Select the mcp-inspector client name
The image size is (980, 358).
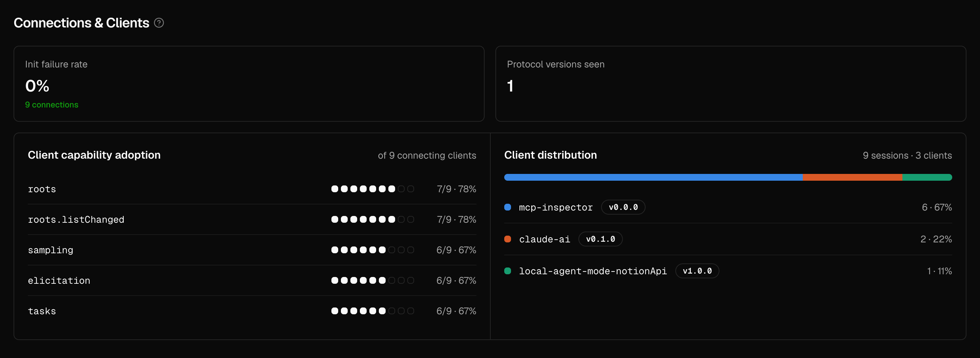(556, 207)
